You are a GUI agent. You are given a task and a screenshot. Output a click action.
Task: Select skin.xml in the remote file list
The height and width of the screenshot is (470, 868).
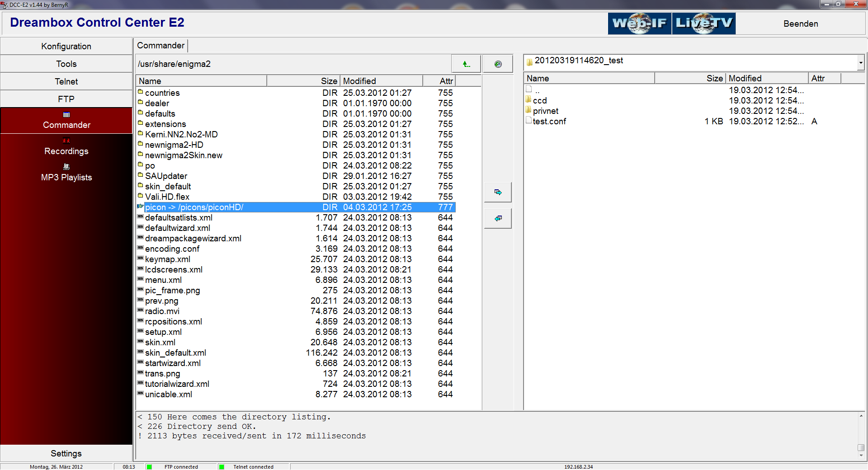pyautogui.click(x=160, y=343)
